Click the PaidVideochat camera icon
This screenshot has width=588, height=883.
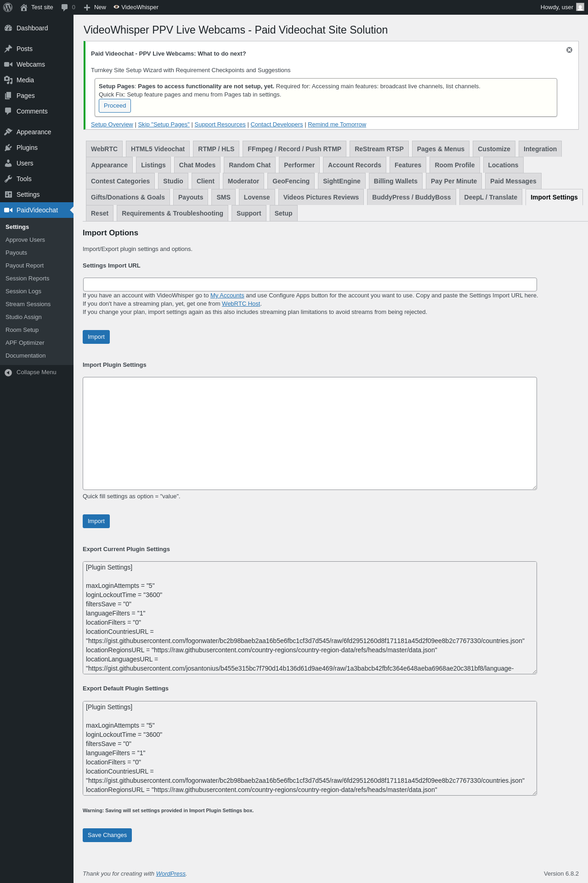point(8,210)
